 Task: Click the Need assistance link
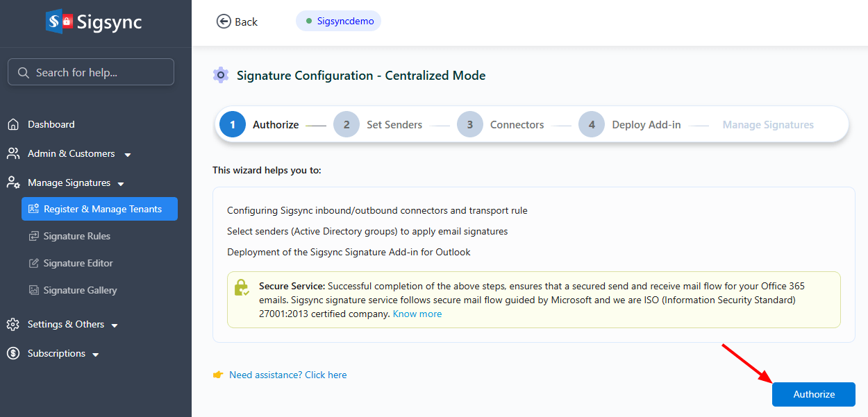[287, 375]
